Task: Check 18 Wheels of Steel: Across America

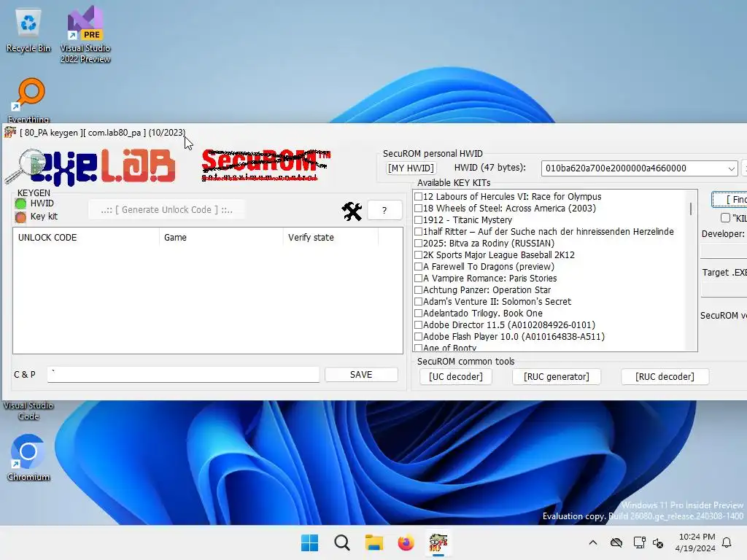Action: (x=418, y=208)
